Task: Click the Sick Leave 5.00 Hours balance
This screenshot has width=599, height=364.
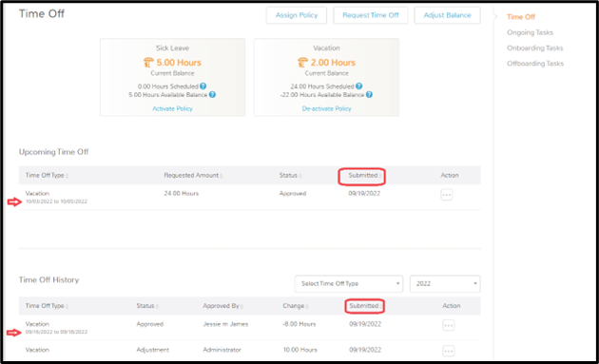Action: pos(179,63)
